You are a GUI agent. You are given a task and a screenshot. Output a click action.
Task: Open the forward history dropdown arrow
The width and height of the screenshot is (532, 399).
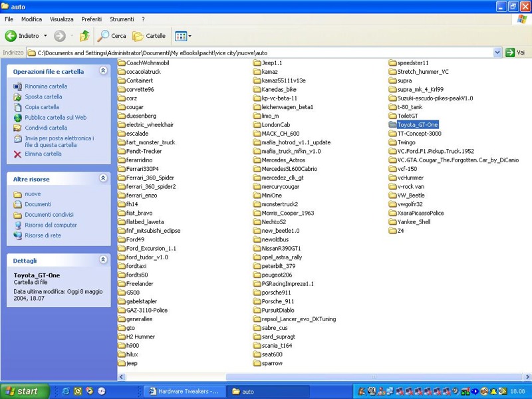coord(72,36)
